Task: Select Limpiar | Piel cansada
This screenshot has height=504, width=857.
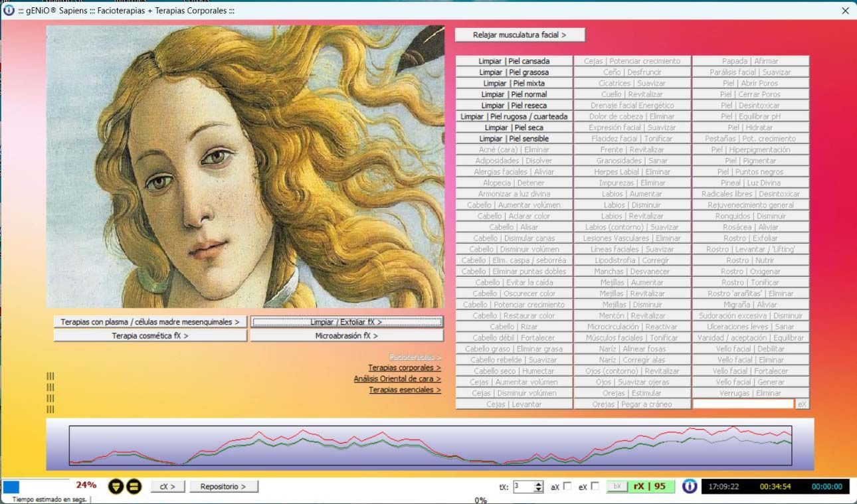Action: [x=514, y=61]
